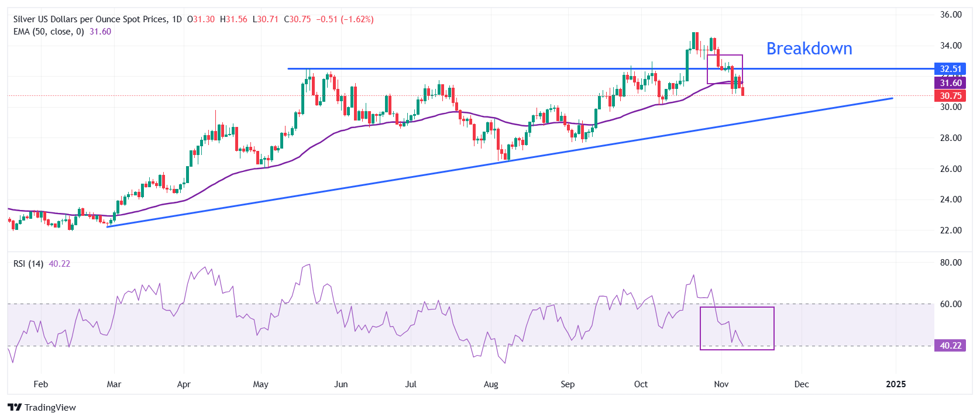Click the RSI (14) indicator label
This screenshot has height=420, width=980.
28,264
